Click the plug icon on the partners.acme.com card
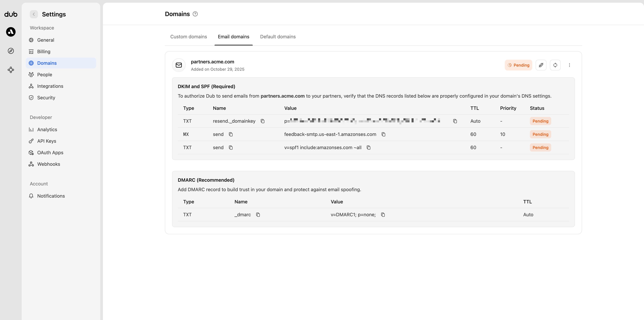The image size is (644, 320). tap(541, 65)
